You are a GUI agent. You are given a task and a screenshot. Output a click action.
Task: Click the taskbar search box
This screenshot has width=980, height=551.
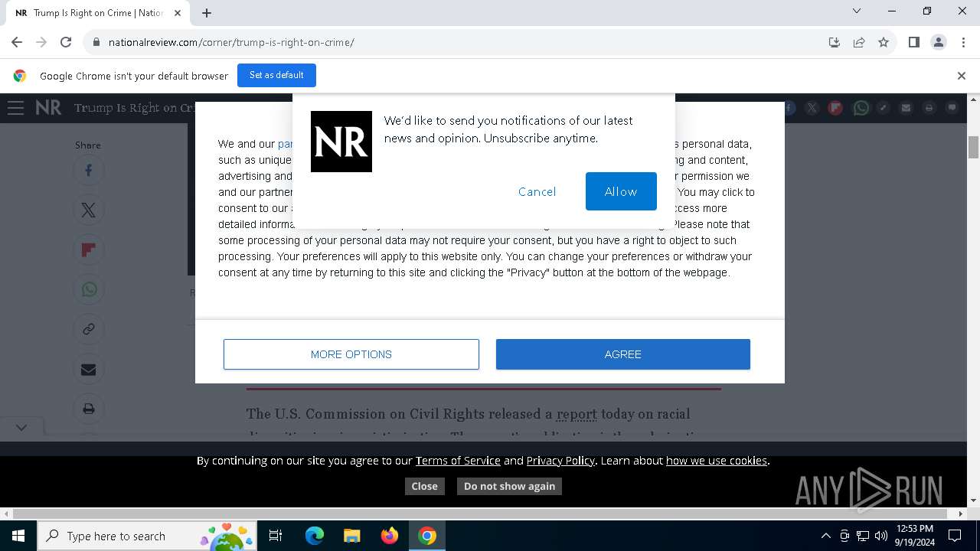click(x=147, y=536)
